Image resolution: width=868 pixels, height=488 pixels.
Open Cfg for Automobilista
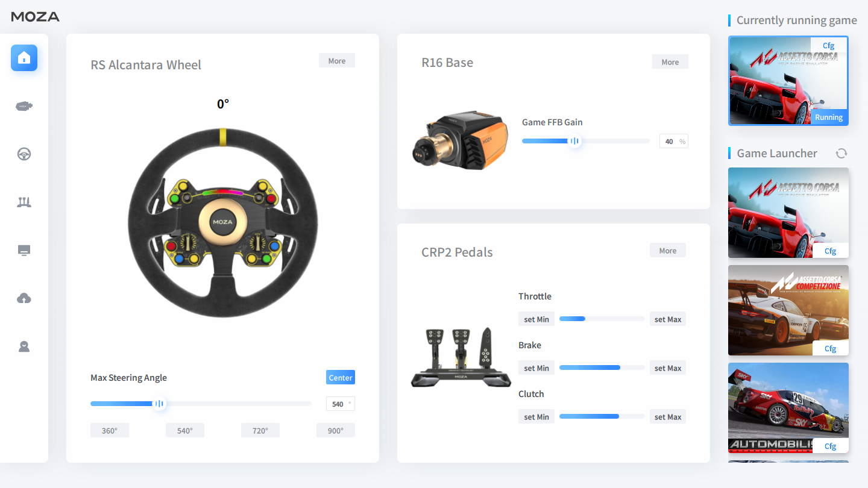831,446
